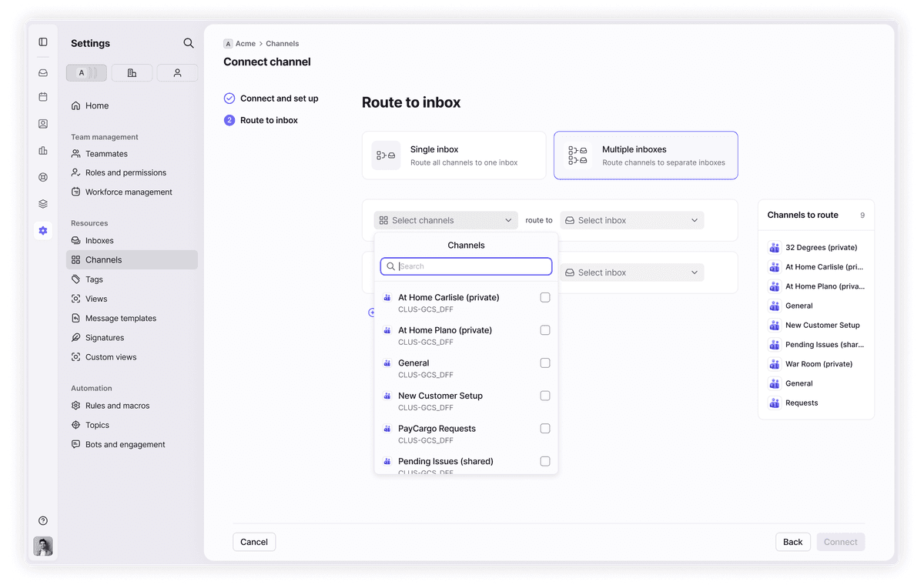Click War Room (private) in Channels to route
924x585 pixels.
click(x=816, y=364)
